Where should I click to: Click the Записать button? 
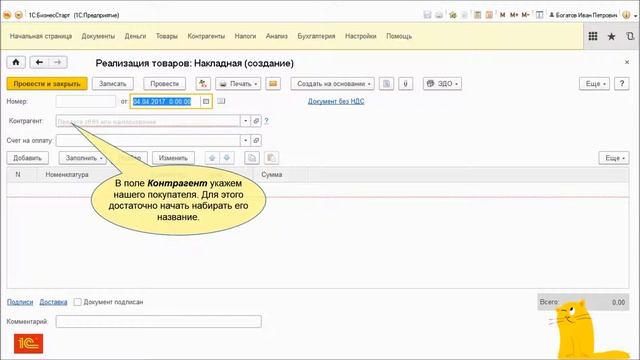(x=113, y=84)
